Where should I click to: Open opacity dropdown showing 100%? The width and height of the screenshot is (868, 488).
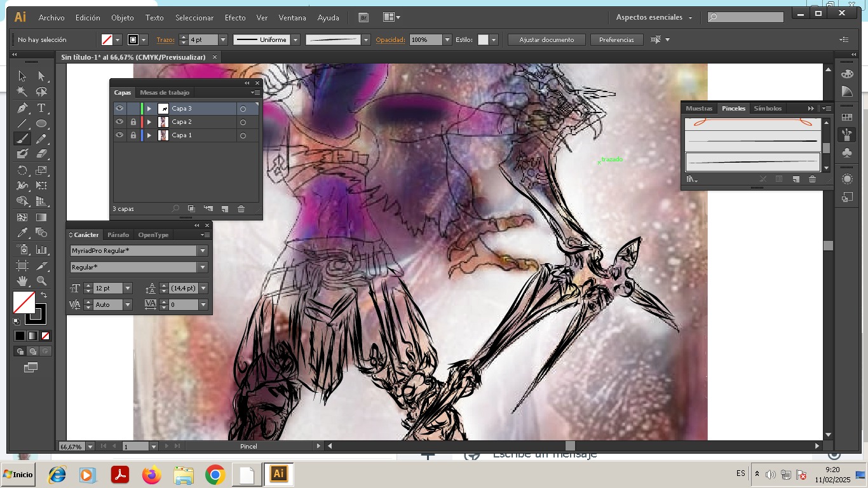(447, 39)
